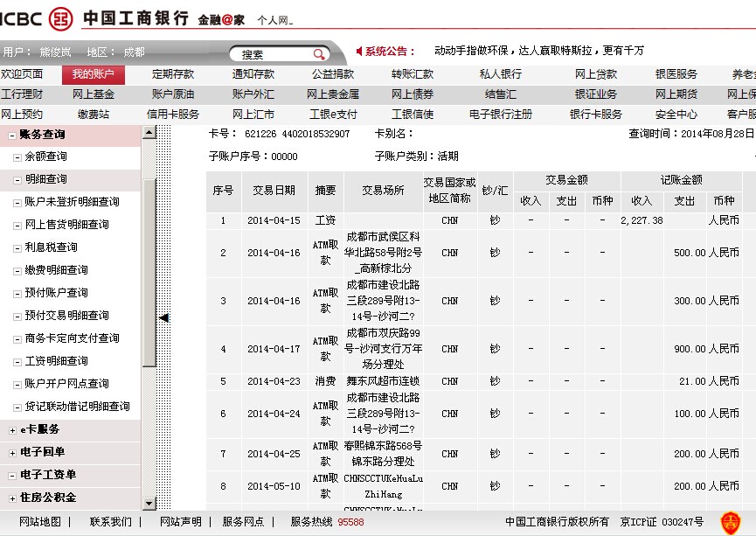Click 网站地图 footer link
756x536 pixels.
40,521
